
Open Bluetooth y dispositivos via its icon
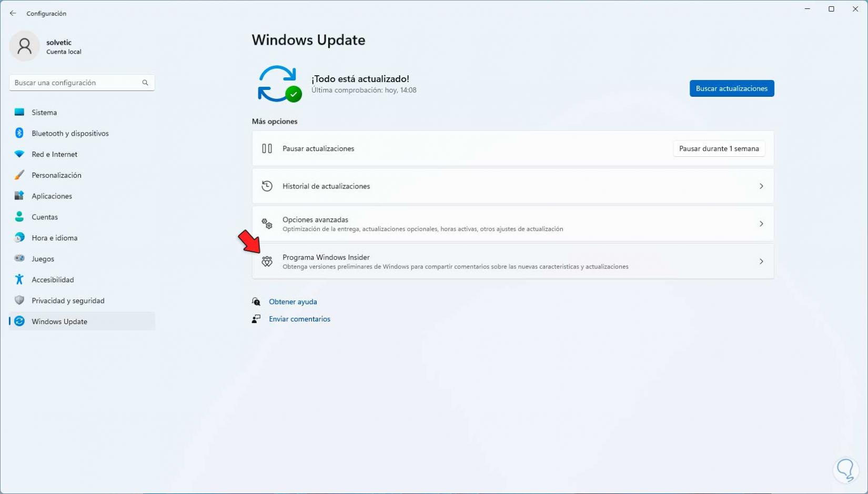[x=19, y=133]
